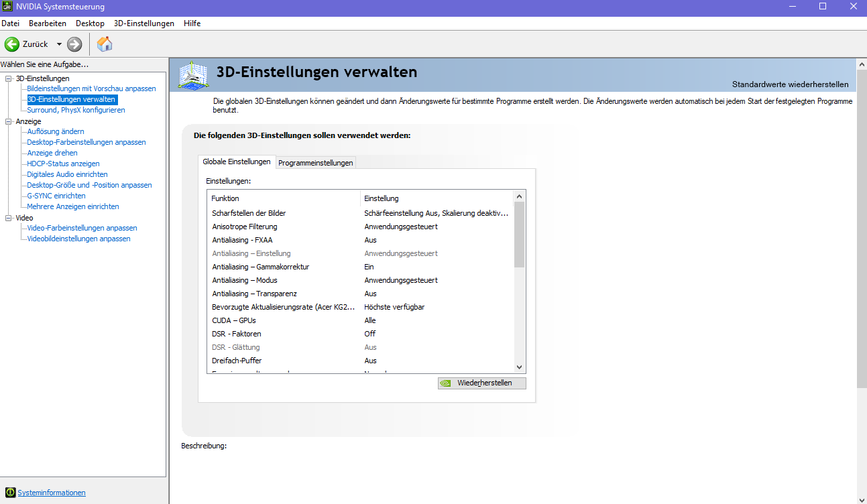This screenshot has height=504, width=867.
Task: Select the Anisotrope Filterung row
Action: [x=361, y=227]
